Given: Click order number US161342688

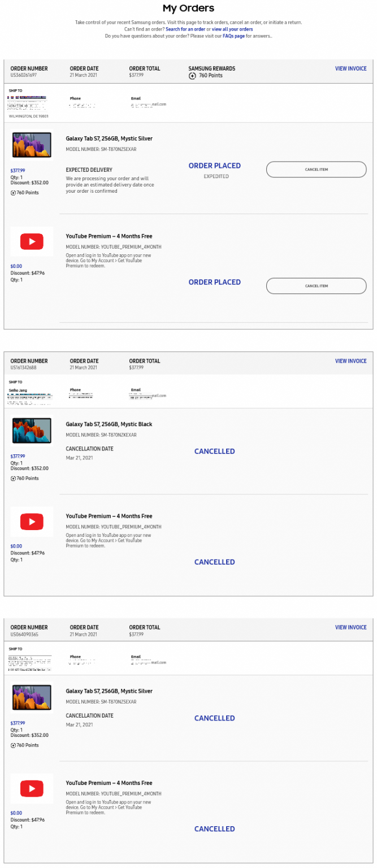Looking at the screenshot, I should (23, 367).
